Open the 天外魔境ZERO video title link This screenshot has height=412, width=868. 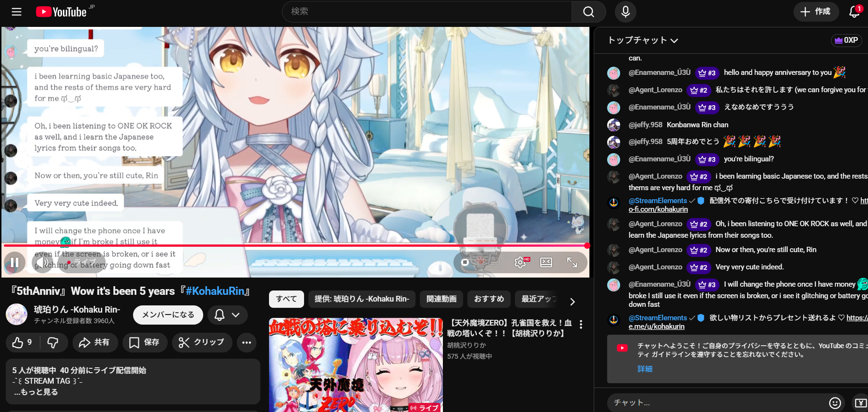click(x=510, y=328)
